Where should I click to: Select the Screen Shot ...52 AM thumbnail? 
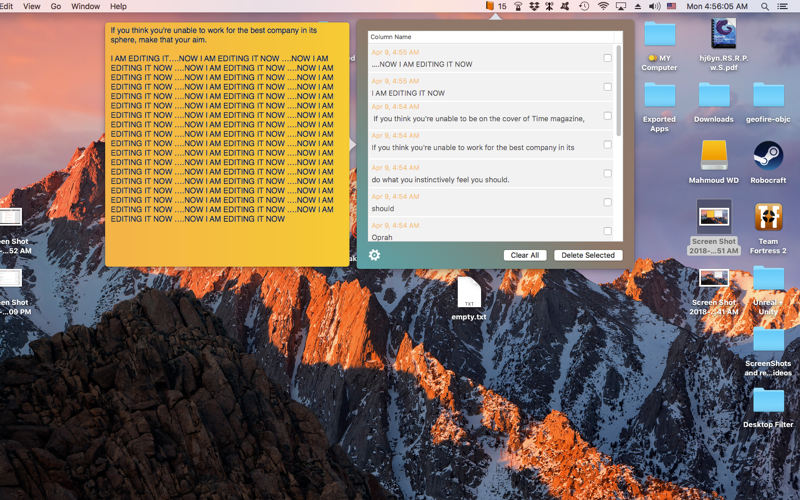[x=9, y=217]
